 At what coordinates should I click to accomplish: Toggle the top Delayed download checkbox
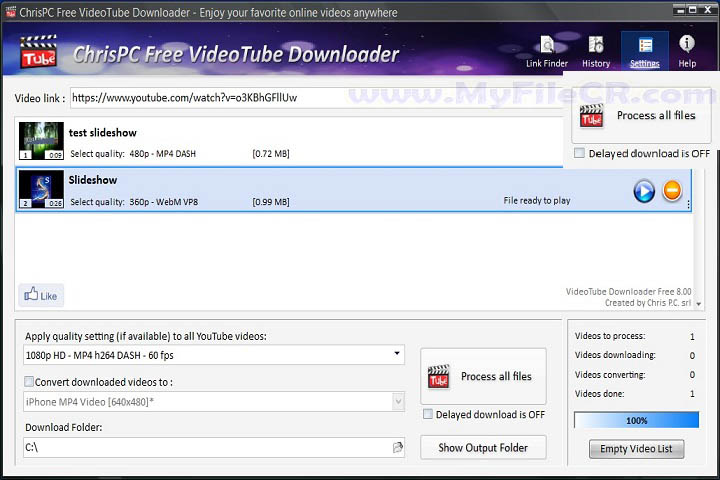coord(579,153)
